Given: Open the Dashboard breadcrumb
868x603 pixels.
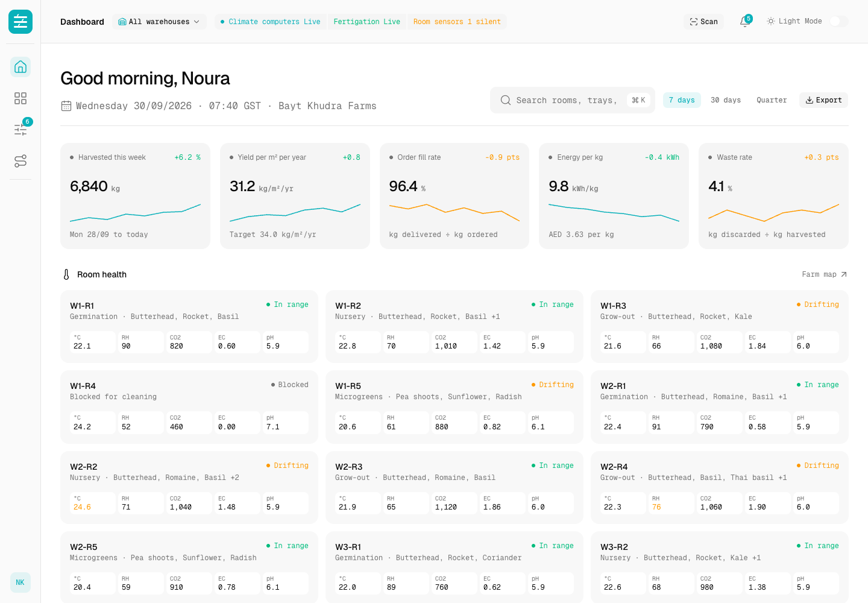Looking at the screenshot, I should [x=82, y=22].
